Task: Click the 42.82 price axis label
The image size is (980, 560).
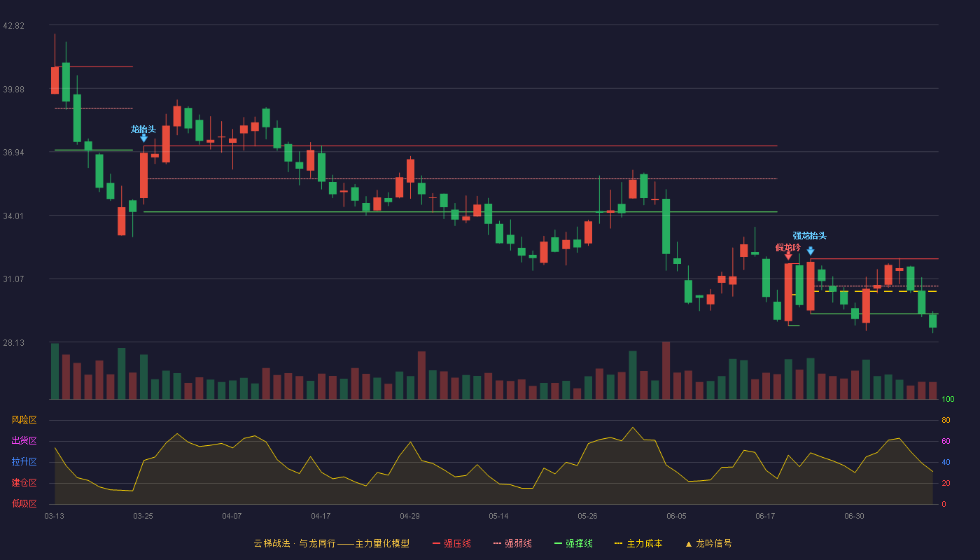Action: (x=13, y=26)
